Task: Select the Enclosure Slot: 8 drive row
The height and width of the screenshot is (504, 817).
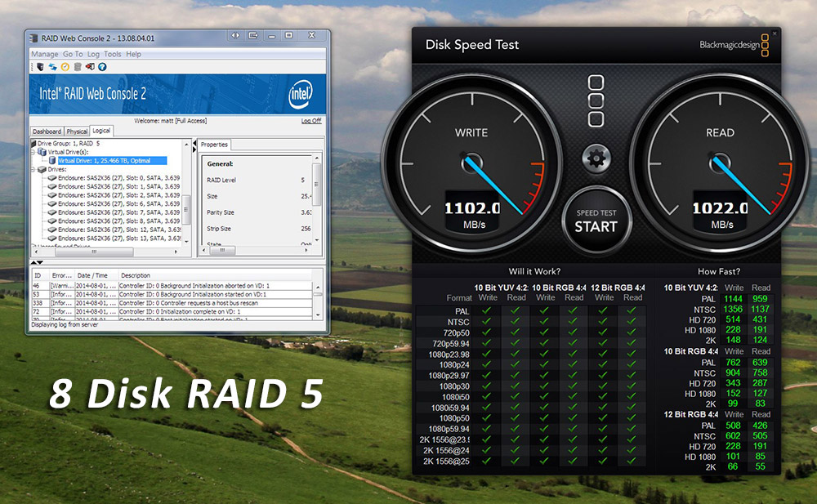Action: point(118,221)
